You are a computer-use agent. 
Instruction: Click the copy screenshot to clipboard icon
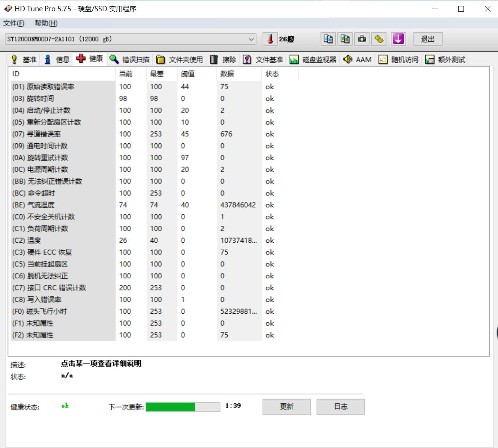[345, 39]
